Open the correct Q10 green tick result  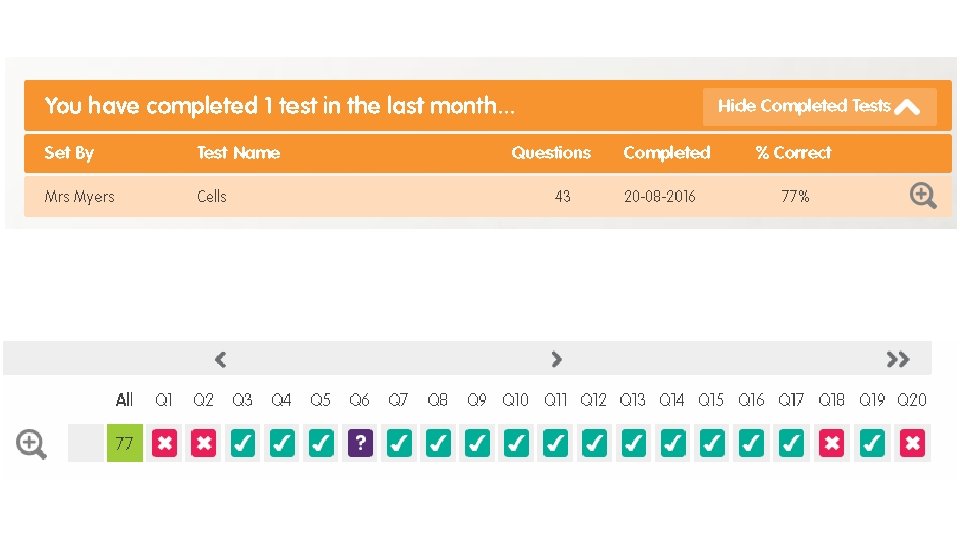(x=516, y=443)
